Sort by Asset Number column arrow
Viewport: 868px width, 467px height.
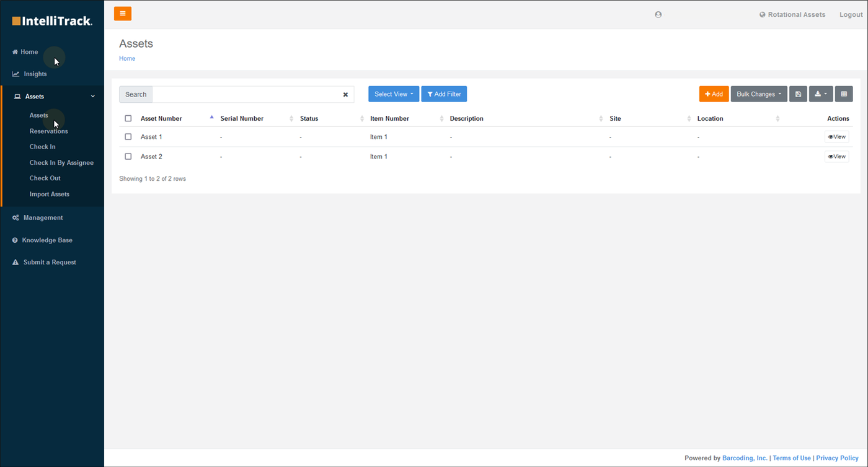tap(211, 118)
